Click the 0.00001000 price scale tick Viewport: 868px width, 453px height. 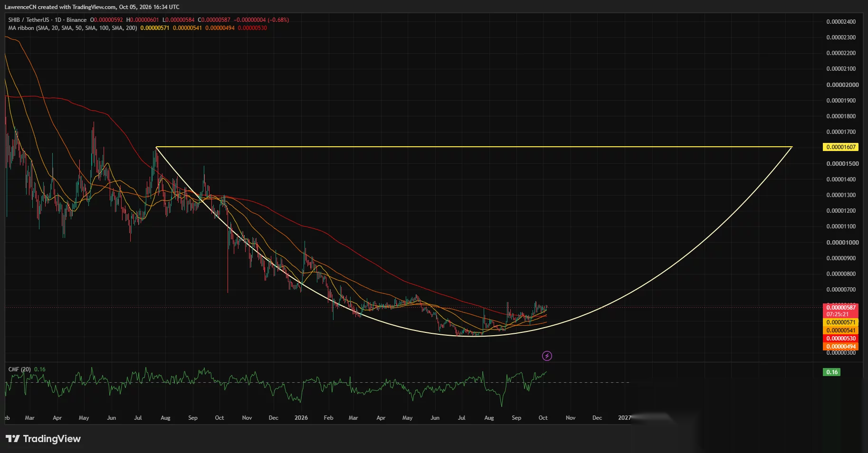842,243
